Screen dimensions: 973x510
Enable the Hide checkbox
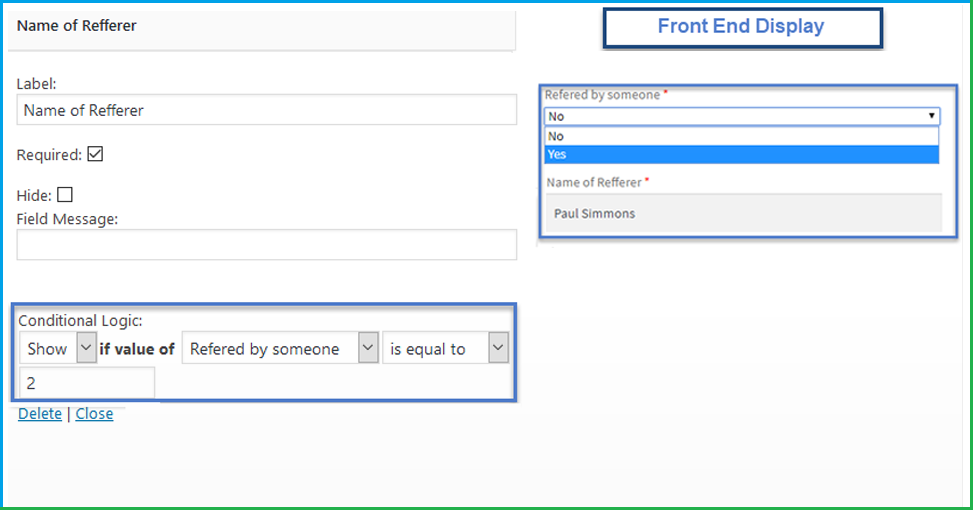[x=65, y=196]
